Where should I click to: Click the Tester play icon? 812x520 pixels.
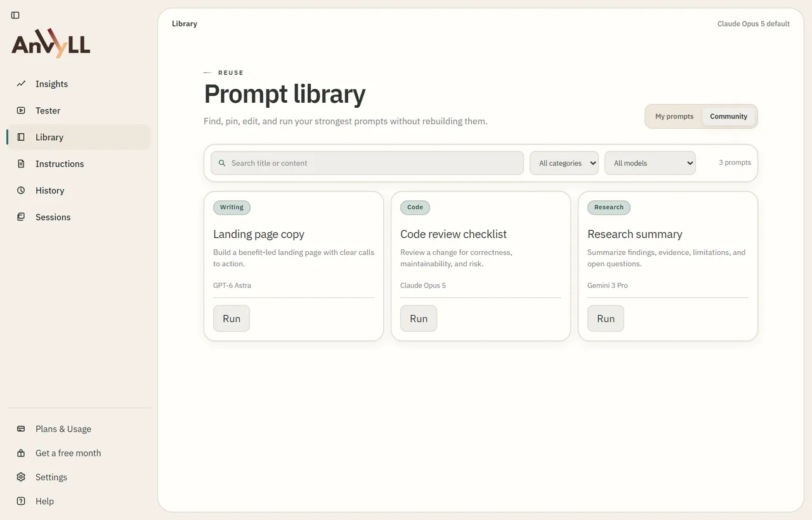click(21, 110)
